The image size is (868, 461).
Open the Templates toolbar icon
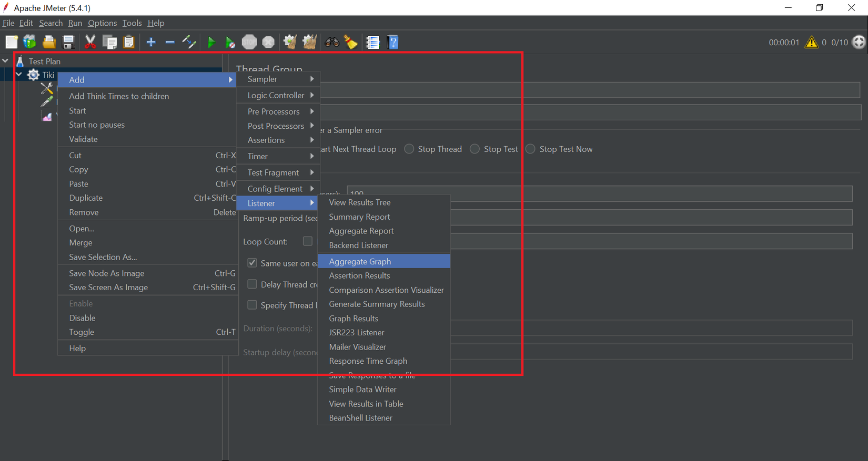click(x=30, y=42)
